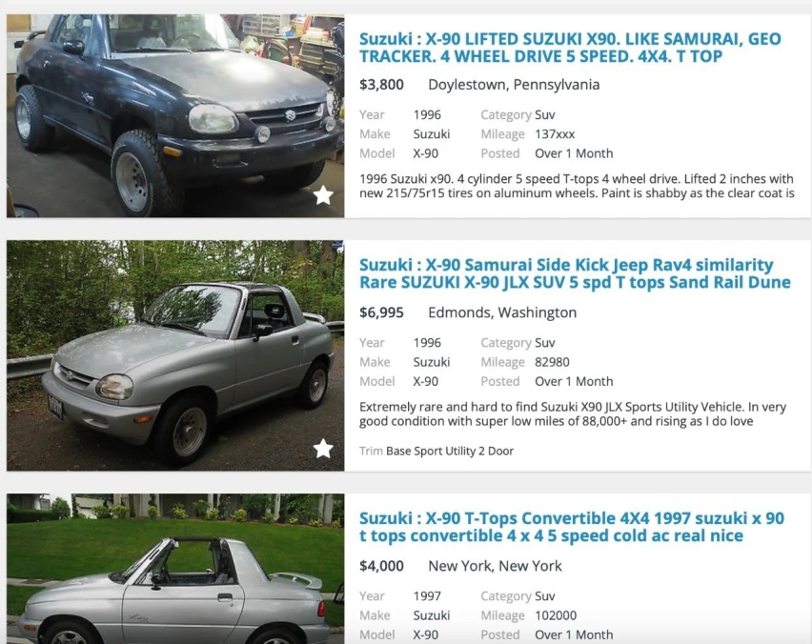The width and height of the screenshot is (812, 644).
Task: Click mileage value 102000
Action: pos(556,615)
